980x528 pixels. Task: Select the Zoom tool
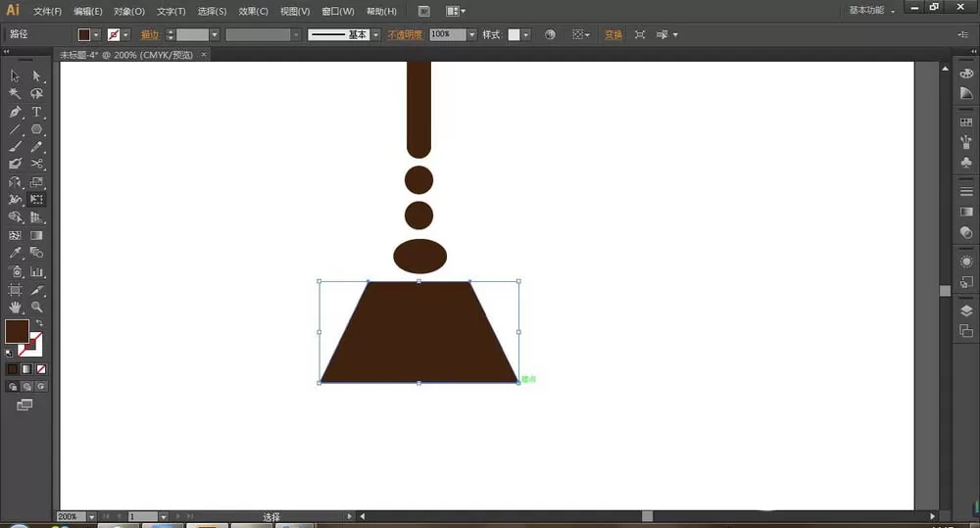coord(37,307)
